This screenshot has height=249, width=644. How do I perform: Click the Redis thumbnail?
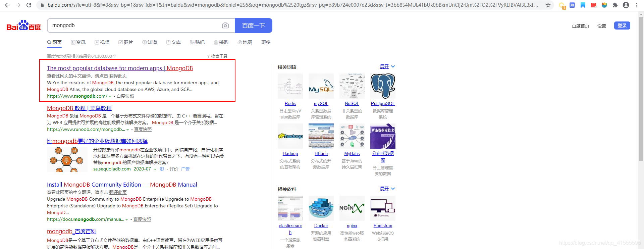point(290,86)
